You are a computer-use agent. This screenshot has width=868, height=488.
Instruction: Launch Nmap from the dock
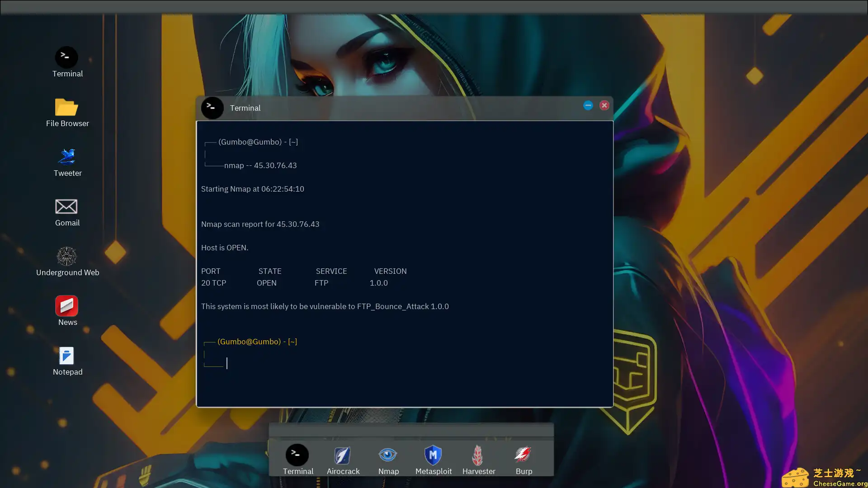(388, 455)
